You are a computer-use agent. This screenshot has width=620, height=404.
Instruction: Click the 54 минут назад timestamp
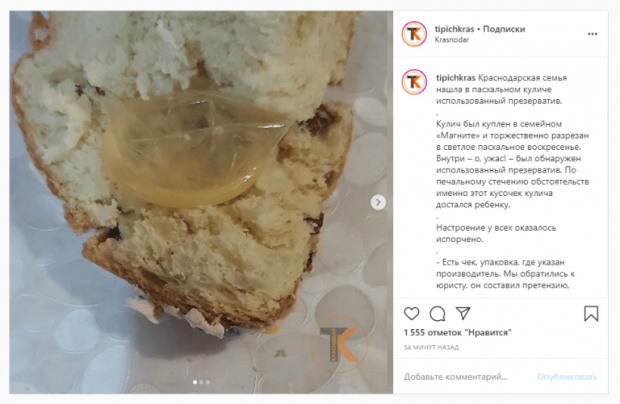431,347
